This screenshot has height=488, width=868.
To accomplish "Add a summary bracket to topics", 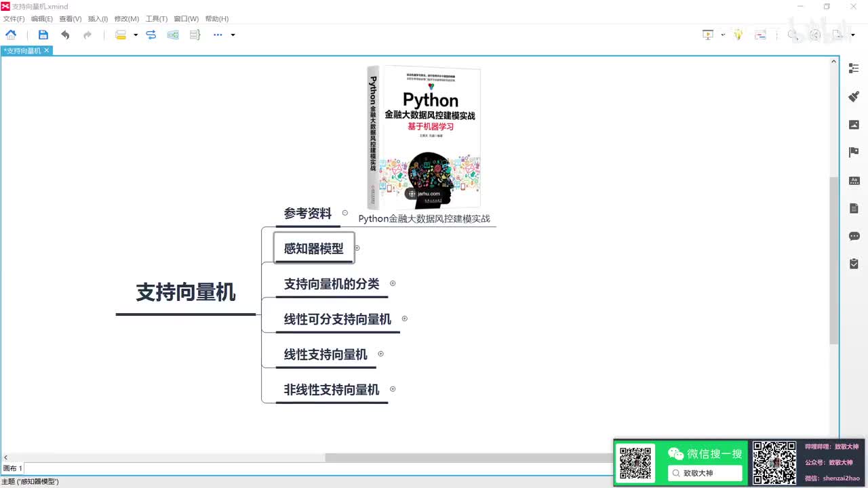I will pyautogui.click(x=195, y=35).
